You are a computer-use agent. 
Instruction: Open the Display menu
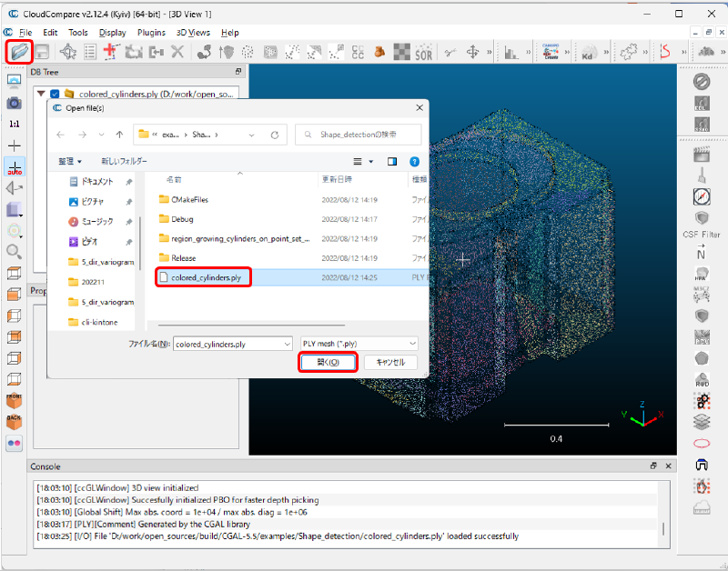[x=113, y=33]
